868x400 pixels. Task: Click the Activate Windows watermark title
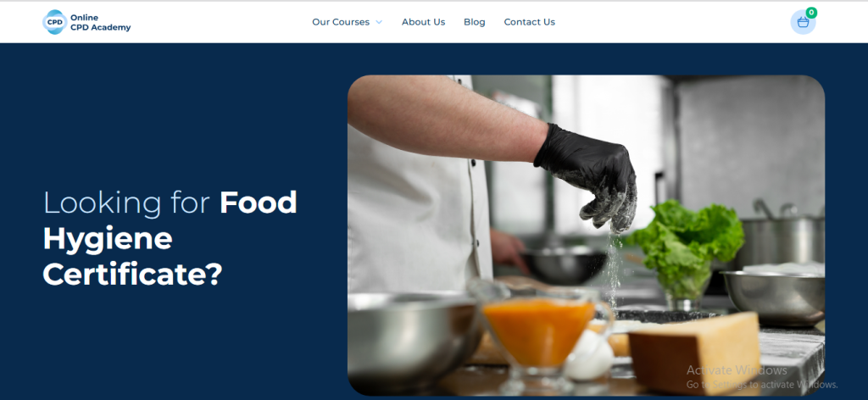click(x=737, y=370)
